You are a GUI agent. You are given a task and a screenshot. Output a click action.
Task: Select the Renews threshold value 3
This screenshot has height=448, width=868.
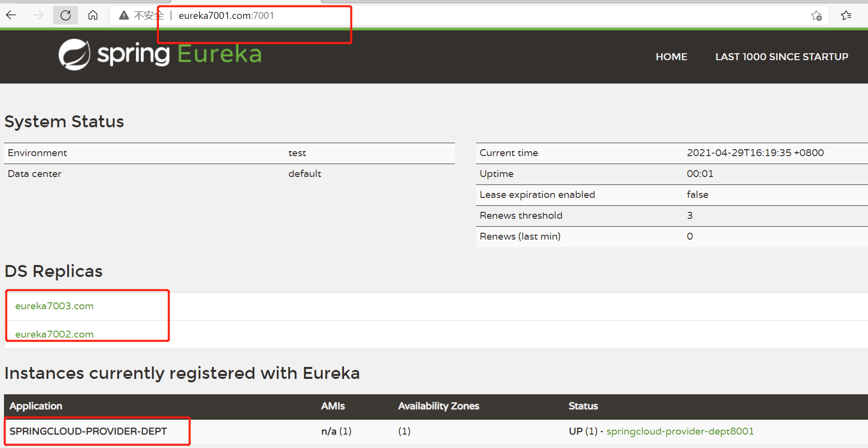[690, 215]
